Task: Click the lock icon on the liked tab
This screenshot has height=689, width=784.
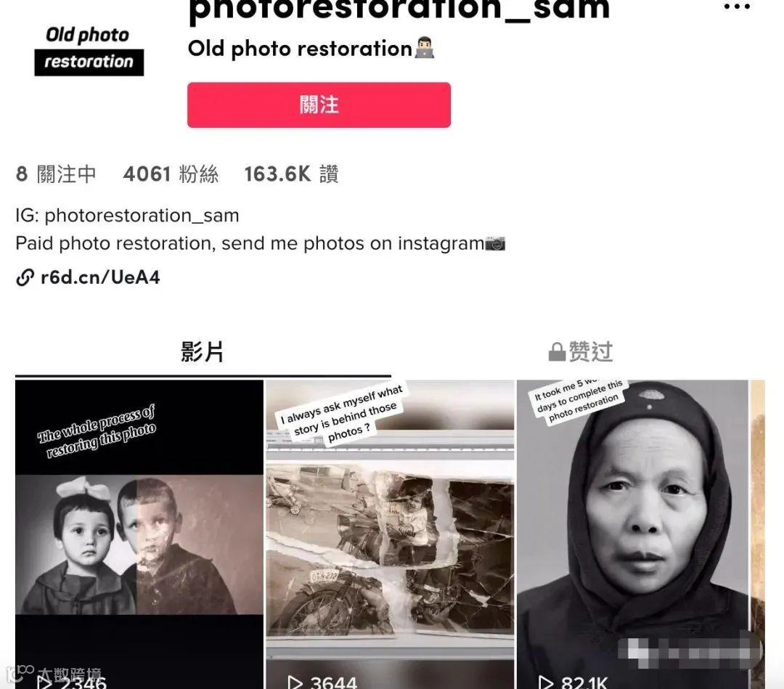Action: coord(557,352)
